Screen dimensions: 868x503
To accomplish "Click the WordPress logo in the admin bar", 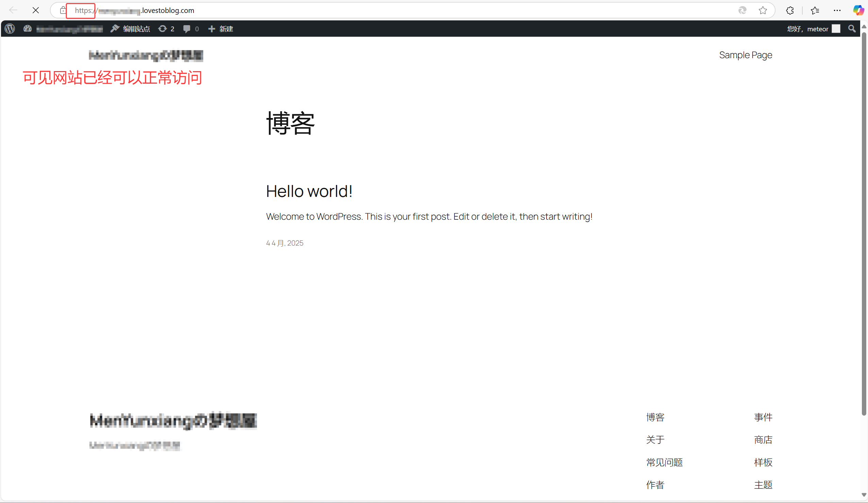I will (10, 29).
